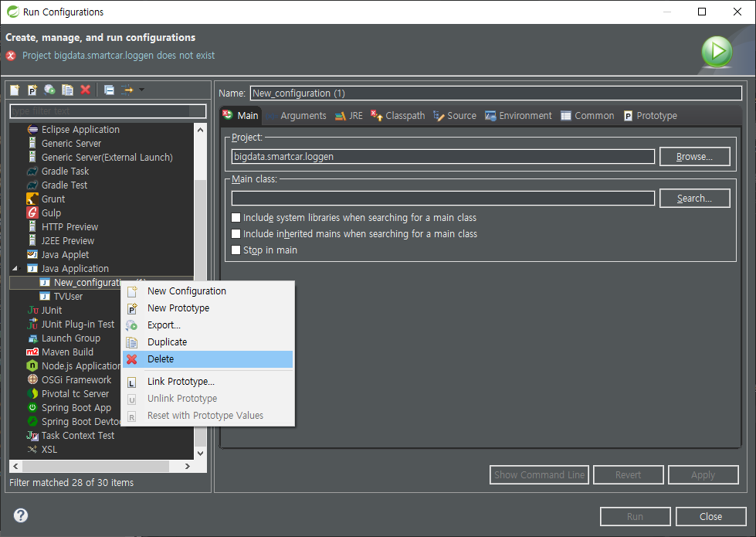Click the Search... main class button
Viewport: 756px width, 537px height.
click(x=694, y=199)
